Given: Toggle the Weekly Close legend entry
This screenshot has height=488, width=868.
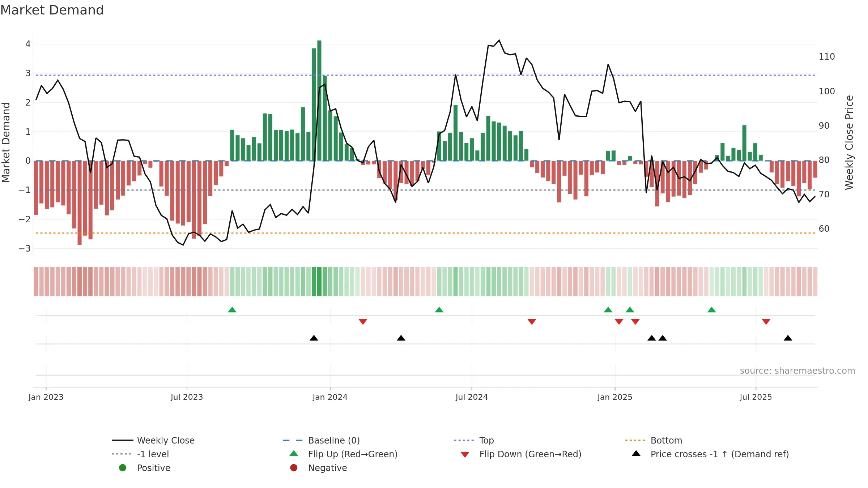Looking at the screenshot, I should [x=153, y=440].
